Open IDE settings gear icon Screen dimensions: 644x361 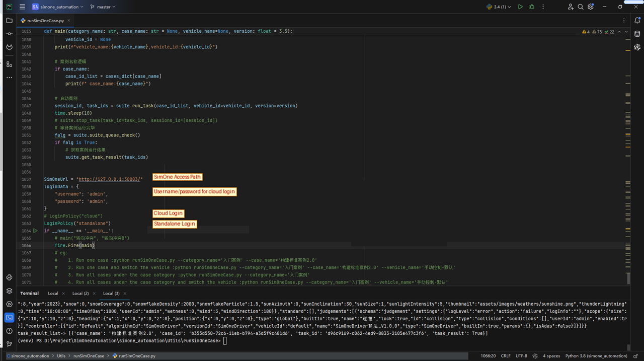[x=591, y=7]
